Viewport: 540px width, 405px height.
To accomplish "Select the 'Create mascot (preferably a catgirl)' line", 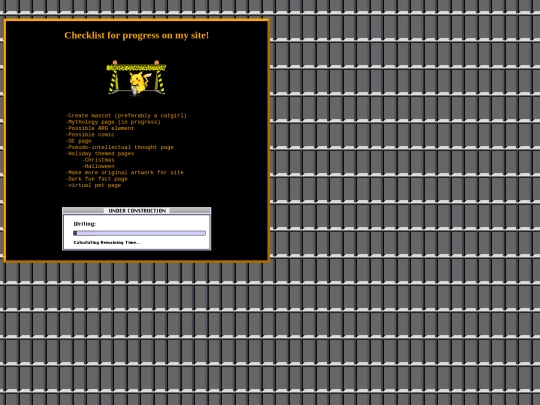I will (x=126, y=116).
